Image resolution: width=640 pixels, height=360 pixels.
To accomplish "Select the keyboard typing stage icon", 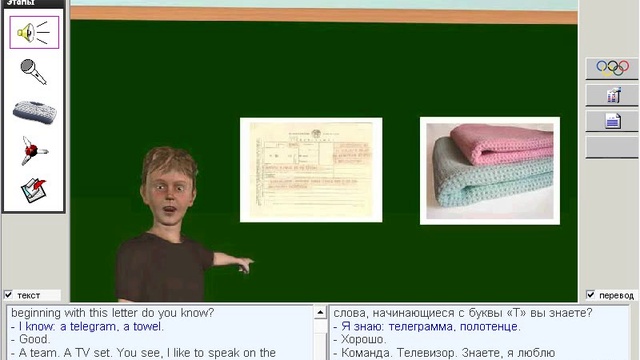I will pyautogui.click(x=34, y=112).
